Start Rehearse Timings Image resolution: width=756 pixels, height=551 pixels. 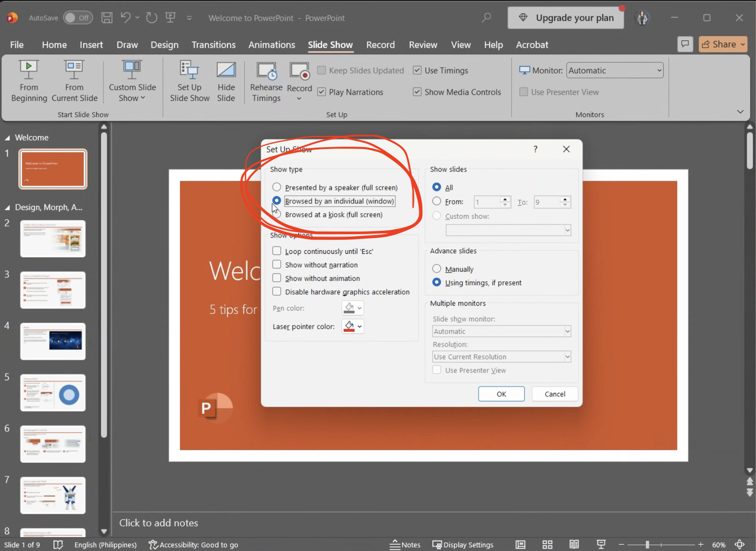point(266,81)
